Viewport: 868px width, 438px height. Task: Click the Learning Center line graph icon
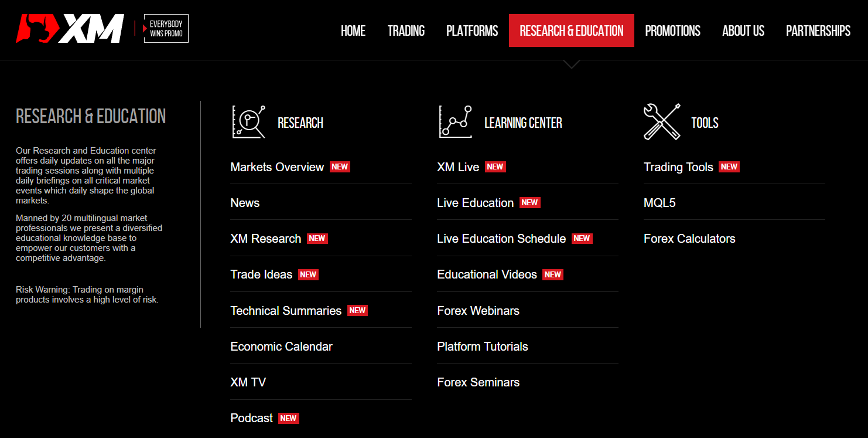456,122
